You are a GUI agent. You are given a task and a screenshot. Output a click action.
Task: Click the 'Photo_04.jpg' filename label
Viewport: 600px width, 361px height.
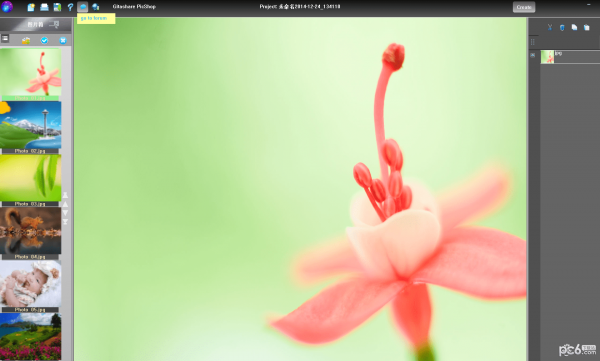click(x=30, y=257)
